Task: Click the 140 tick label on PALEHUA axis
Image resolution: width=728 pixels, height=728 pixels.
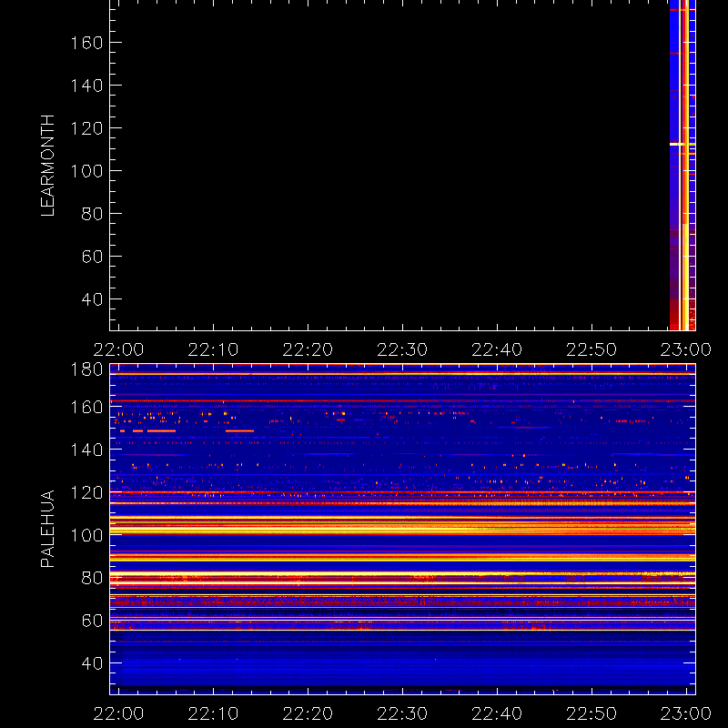Action: click(86, 450)
